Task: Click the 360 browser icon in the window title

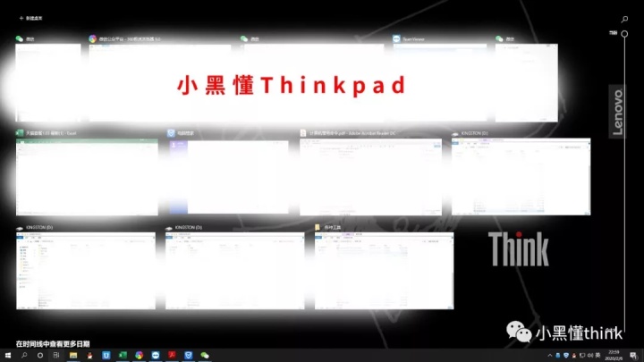Action: point(93,39)
